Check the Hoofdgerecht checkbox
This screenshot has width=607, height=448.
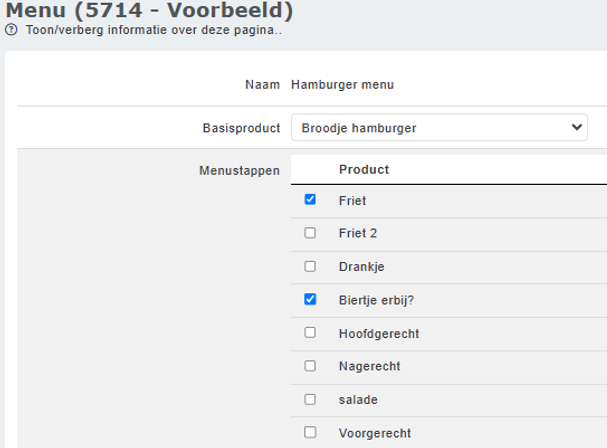tap(310, 332)
